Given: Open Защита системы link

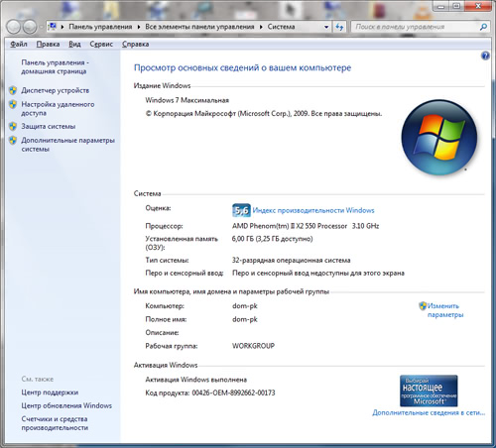Looking at the screenshot, I should pyautogui.click(x=49, y=126).
